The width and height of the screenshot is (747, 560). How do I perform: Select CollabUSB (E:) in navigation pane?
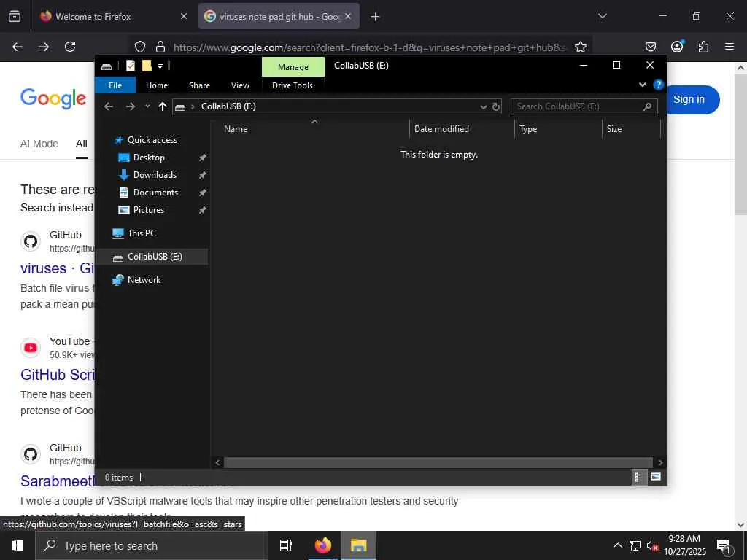pos(155,257)
